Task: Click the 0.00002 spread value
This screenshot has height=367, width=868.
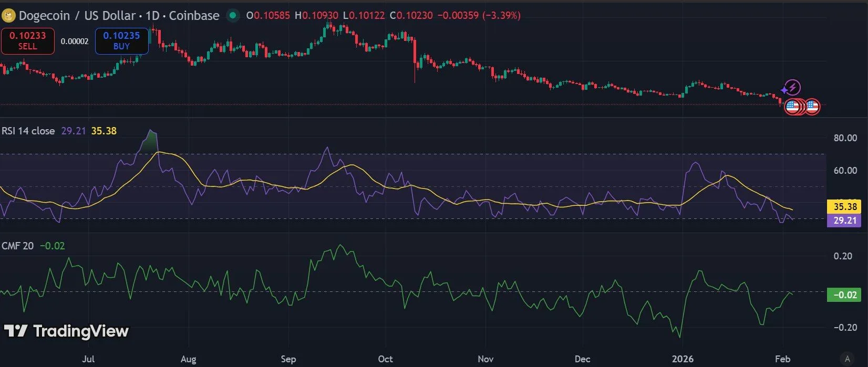Action: [x=75, y=41]
